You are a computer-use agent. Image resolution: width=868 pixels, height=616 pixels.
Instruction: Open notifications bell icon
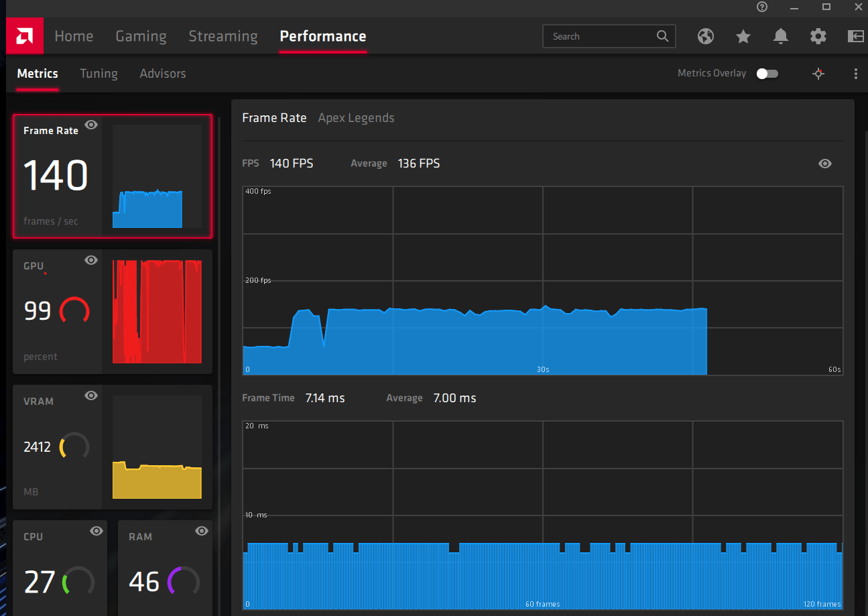(x=781, y=36)
